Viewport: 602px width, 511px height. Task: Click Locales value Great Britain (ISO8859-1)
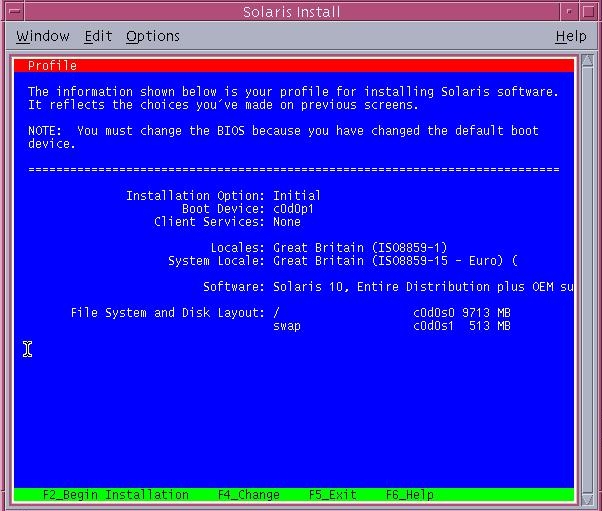coord(360,248)
